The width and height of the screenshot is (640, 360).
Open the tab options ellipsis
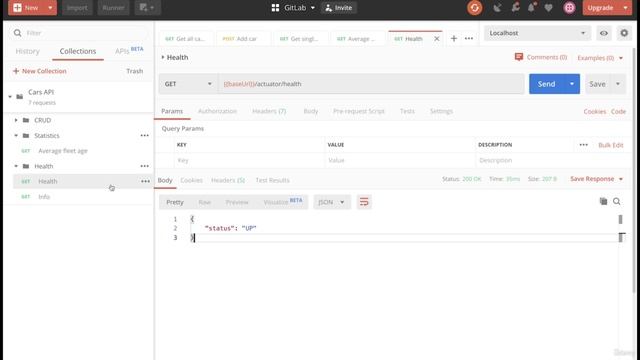pyautogui.click(x=469, y=38)
